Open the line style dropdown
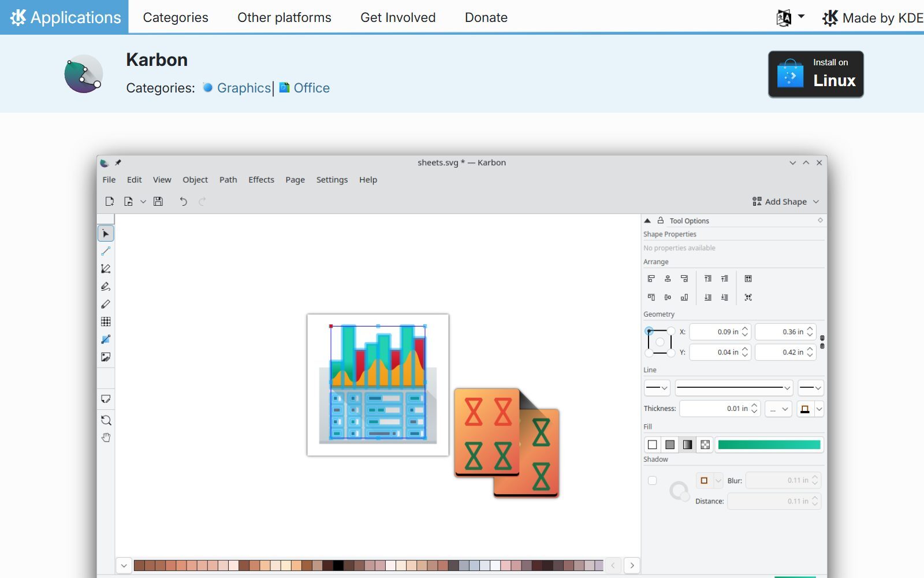Image resolution: width=924 pixels, height=578 pixels. pos(733,388)
